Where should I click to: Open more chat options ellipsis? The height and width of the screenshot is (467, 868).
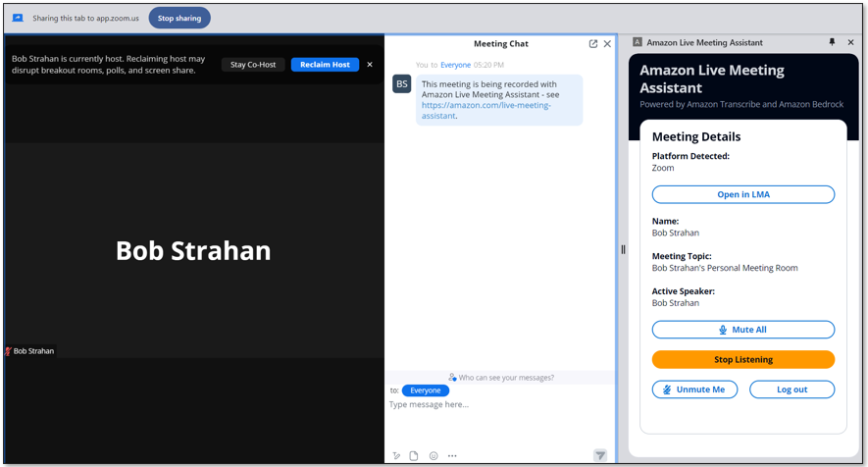point(452,456)
